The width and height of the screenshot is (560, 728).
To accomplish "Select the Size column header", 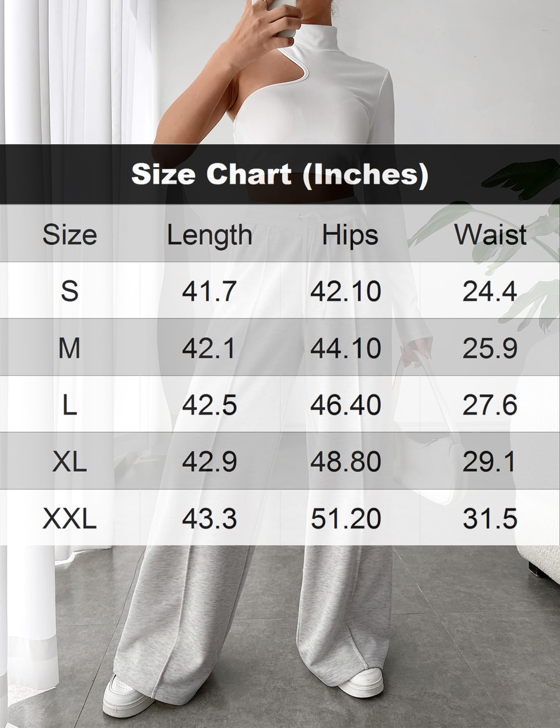I will 69,235.
